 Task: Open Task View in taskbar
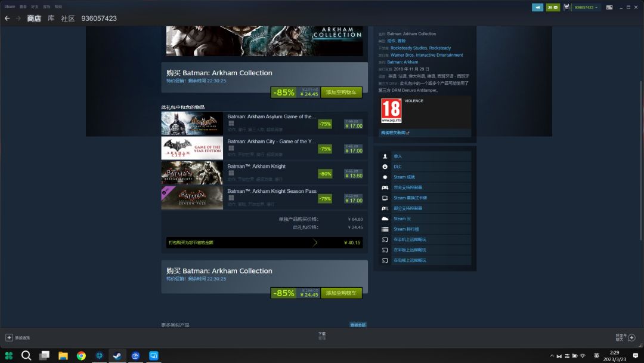tap(44, 356)
